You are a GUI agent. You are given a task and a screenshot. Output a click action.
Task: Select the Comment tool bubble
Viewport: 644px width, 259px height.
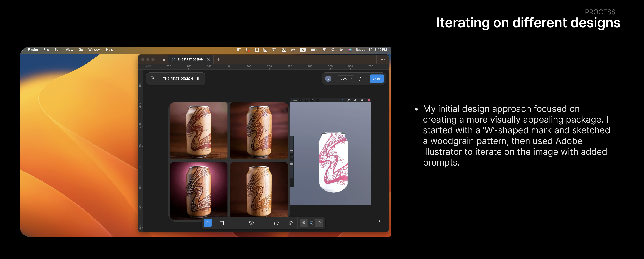click(x=276, y=223)
